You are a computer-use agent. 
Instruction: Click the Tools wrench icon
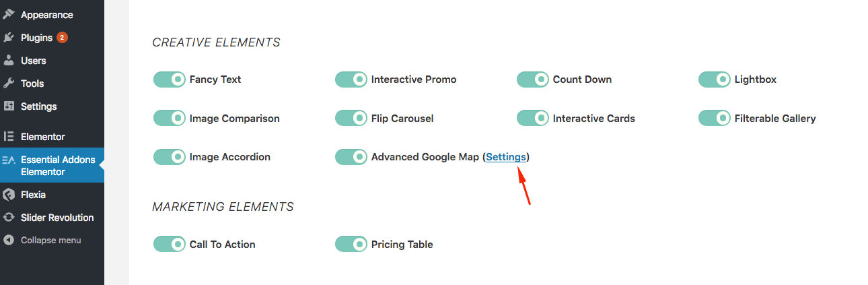pos(9,83)
